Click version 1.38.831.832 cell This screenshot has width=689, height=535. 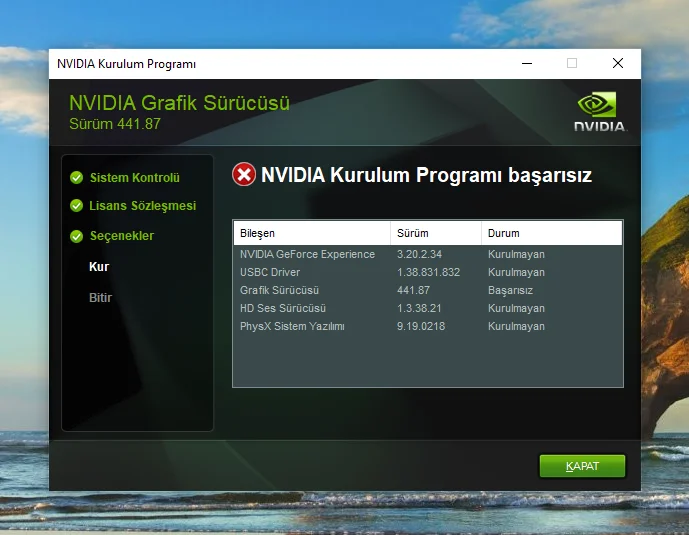pyautogui.click(x=428, y=272)
